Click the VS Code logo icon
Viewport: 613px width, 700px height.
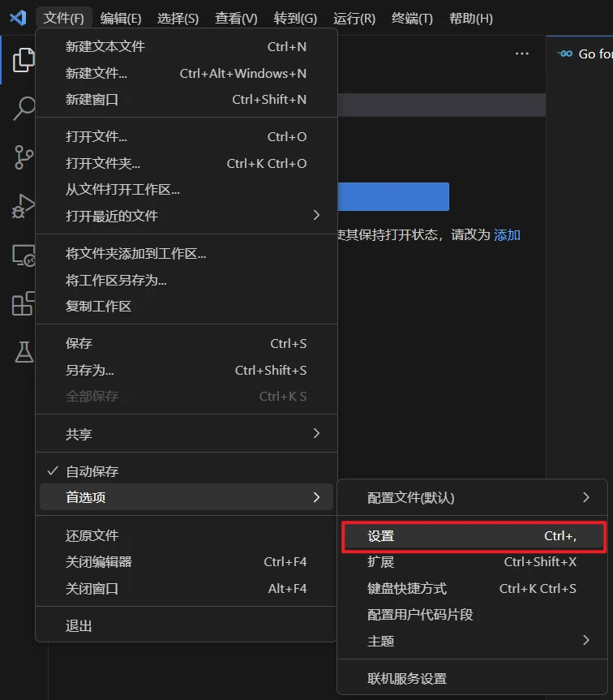18,18
